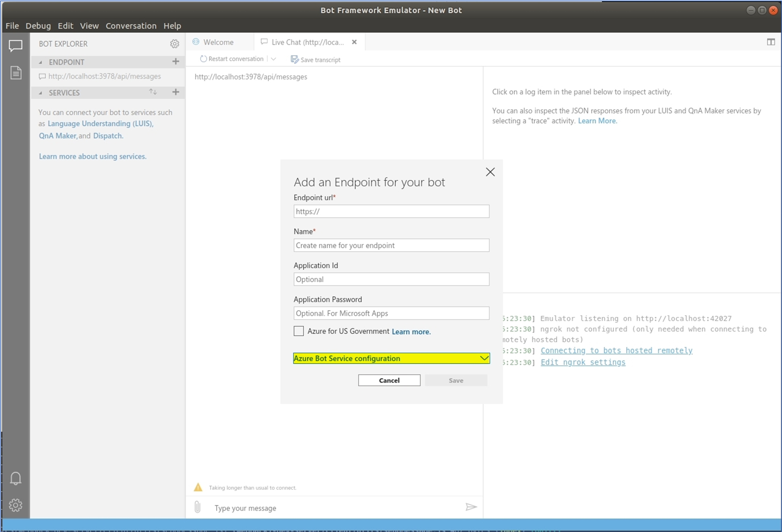
Task: Open emulator settings gear at bottom of sidebar
Action: [x=16, y=505]
